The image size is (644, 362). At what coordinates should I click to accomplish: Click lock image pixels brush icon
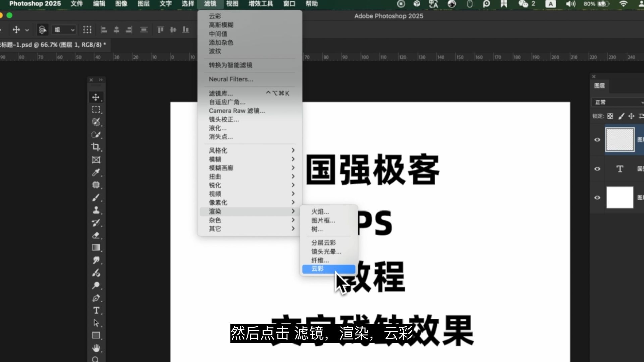click(x=621, y=116)
